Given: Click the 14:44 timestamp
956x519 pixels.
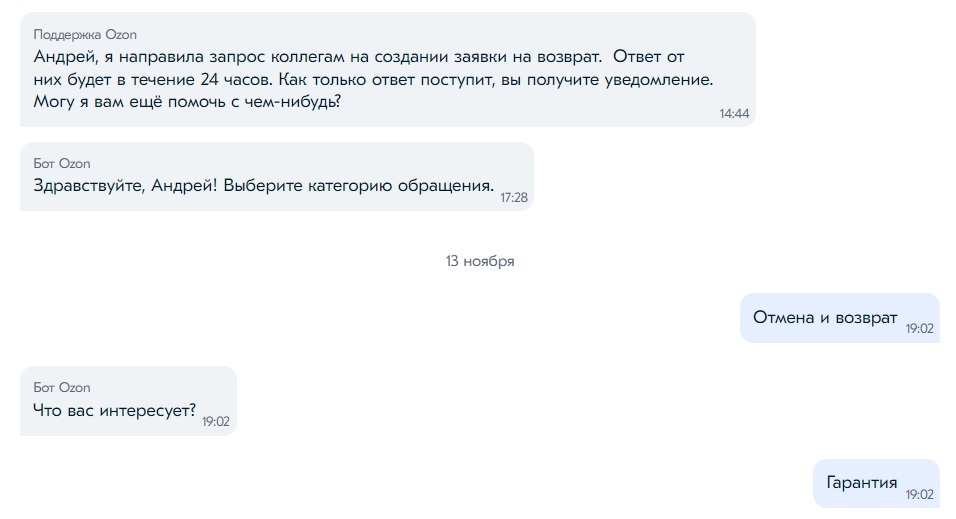Looking at the screenshot, I should 734,114.
